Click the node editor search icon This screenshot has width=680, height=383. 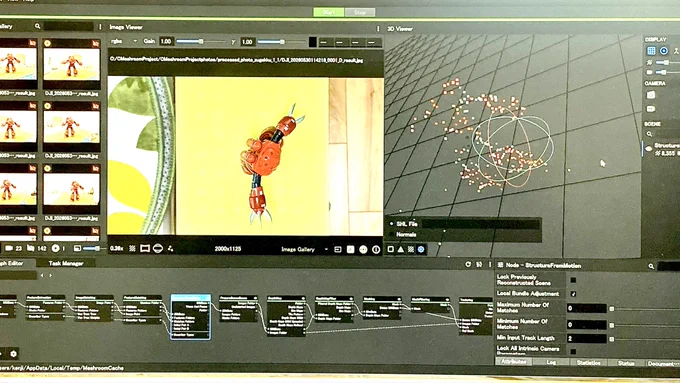(651, 266)
